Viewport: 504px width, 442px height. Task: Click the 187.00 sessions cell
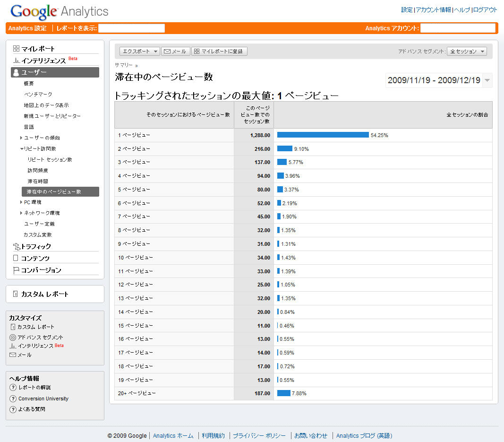click(254, 393)
